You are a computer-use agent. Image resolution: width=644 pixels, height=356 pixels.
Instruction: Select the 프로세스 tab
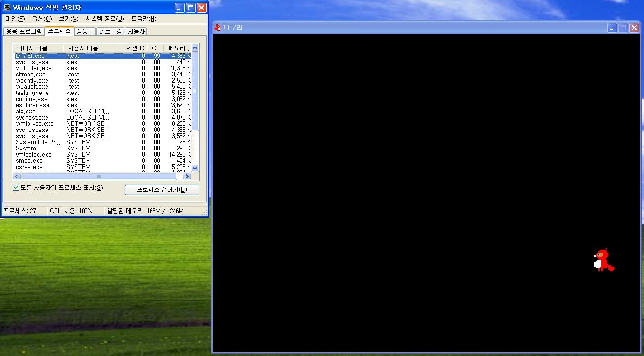click(x=59, y=30)
